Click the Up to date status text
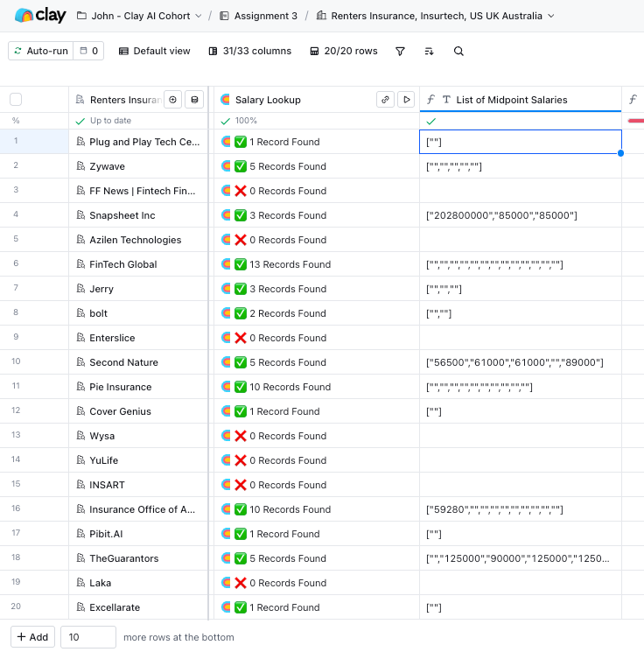This screenshot has height=659, width=644. (x=110, y=121)
